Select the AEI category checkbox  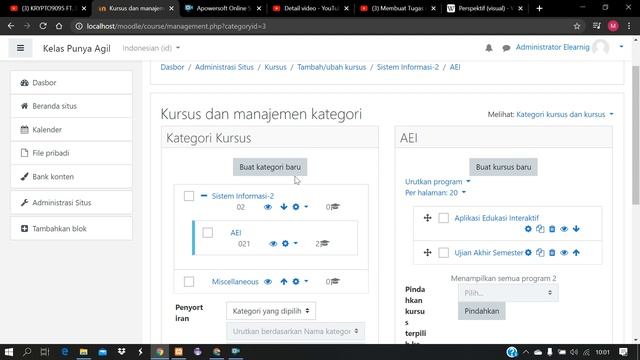(207, 233)
